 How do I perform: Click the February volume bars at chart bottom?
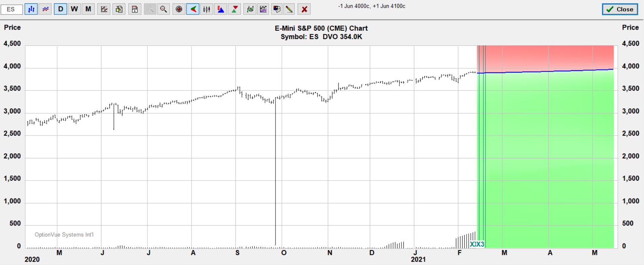[x=466, y=240]
